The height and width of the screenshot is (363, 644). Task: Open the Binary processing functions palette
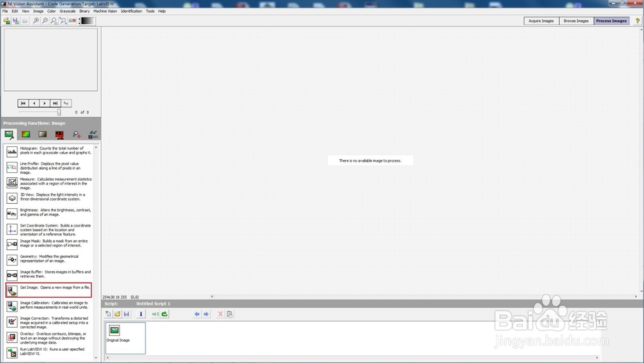(x=59, y=134)
